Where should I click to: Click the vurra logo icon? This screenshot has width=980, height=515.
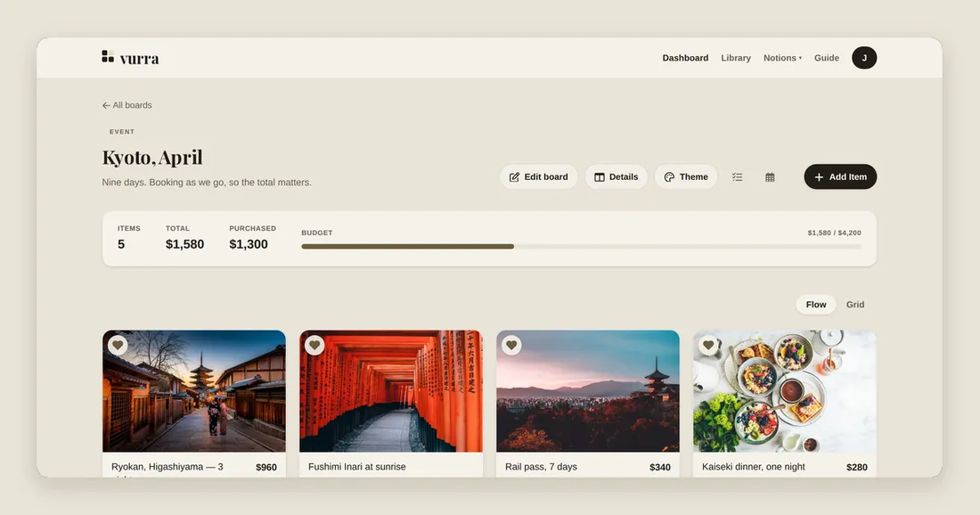pos(108,57)
